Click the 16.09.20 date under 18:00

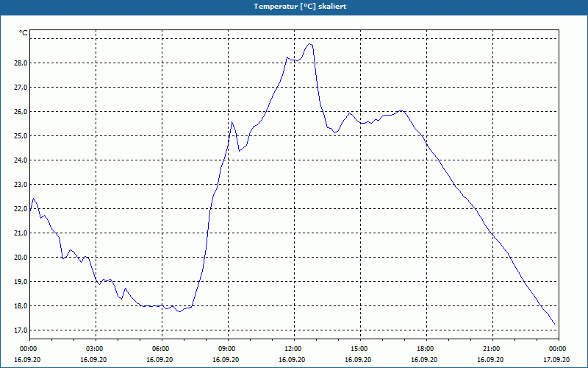pos(424,360)
